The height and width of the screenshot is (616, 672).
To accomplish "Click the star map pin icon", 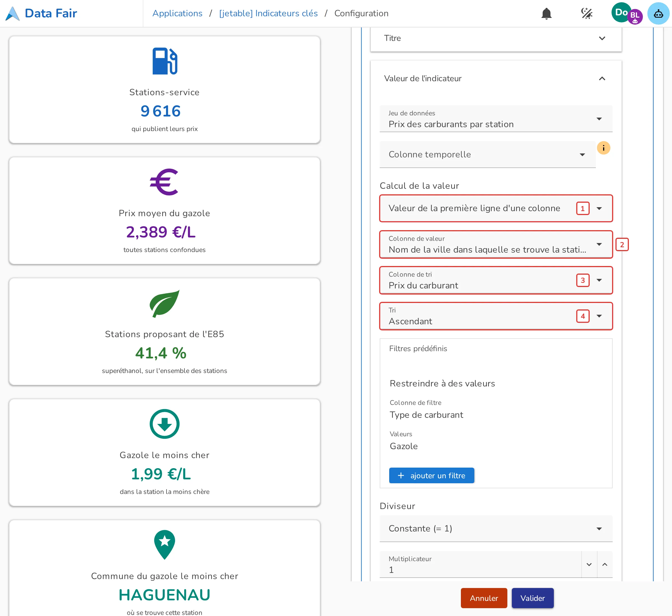I will [x=164, y=545].
